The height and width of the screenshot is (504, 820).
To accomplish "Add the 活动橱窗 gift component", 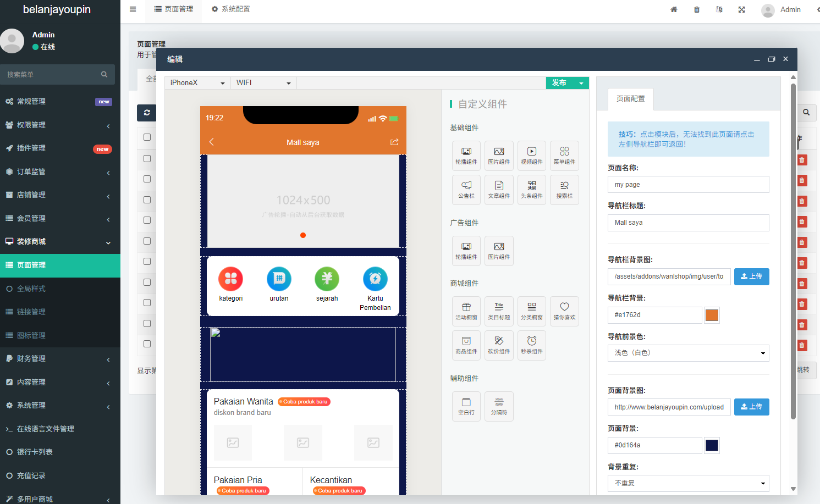I will coord(466,311).
